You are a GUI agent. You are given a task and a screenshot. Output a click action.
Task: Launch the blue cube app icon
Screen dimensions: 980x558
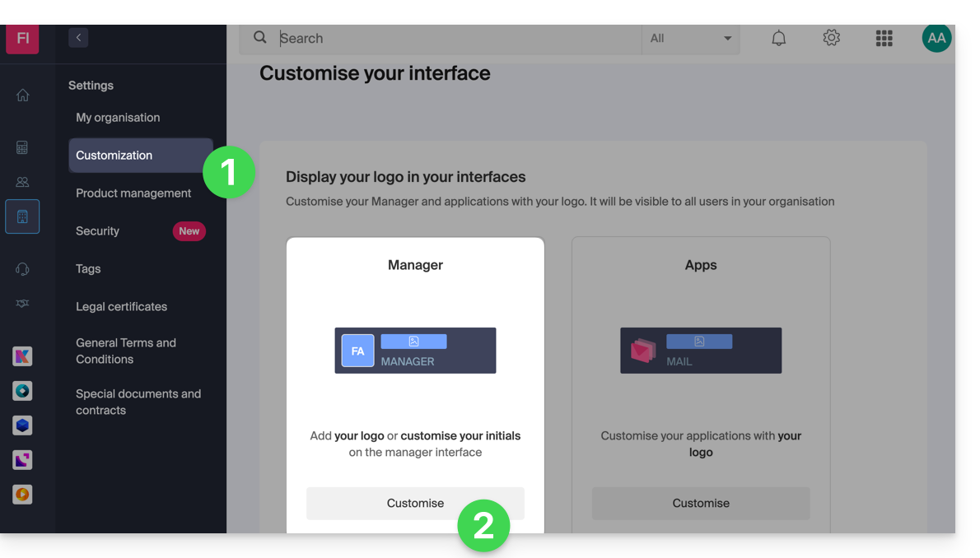coord(22,425)
